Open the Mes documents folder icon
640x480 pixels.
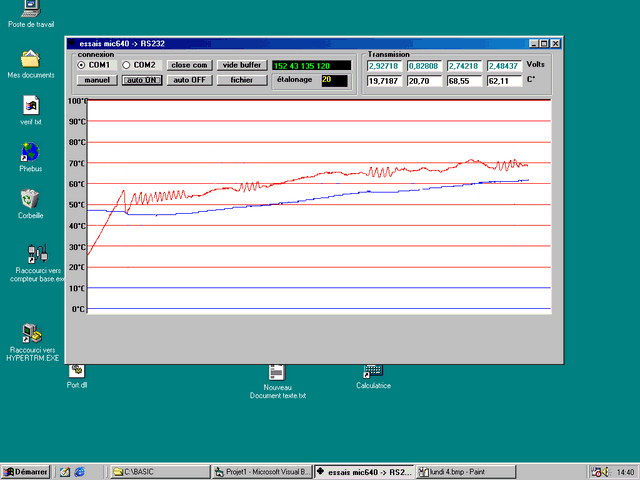click(x=30, y=58)
